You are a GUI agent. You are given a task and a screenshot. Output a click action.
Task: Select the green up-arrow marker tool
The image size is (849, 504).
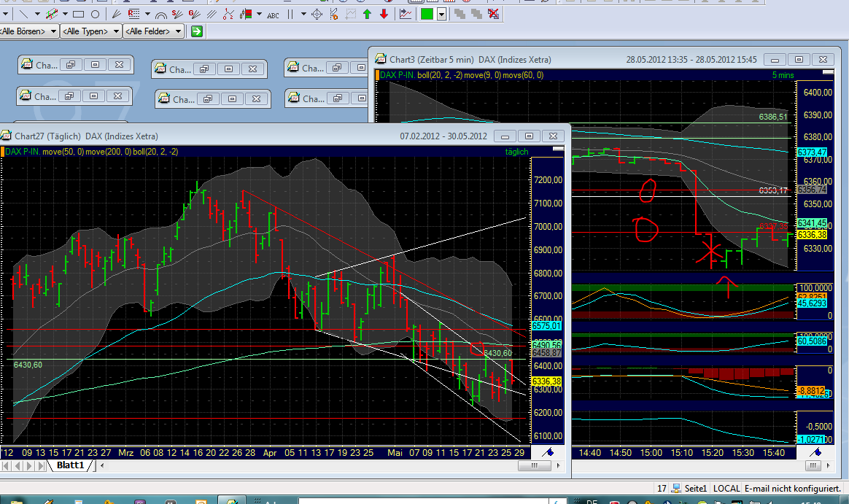(365, 14)
